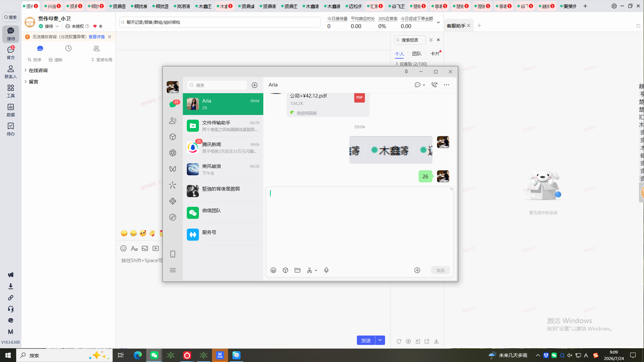Click the refresh icon below the phrases panel
Screen dimensions: 644x362
pyautogui.click(x=399, y=341)
